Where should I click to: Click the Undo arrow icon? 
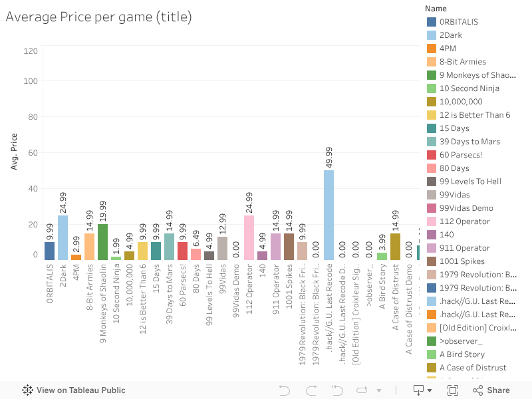click(x=284, y=390)
